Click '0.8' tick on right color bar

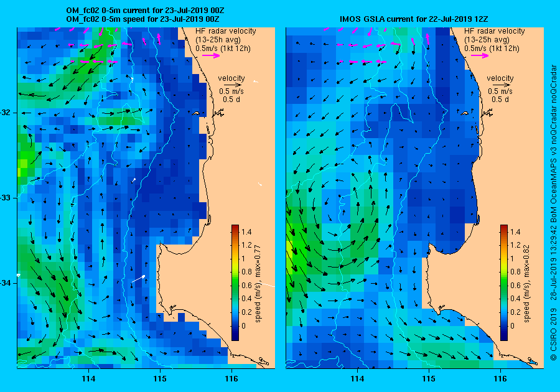[515, 272]
